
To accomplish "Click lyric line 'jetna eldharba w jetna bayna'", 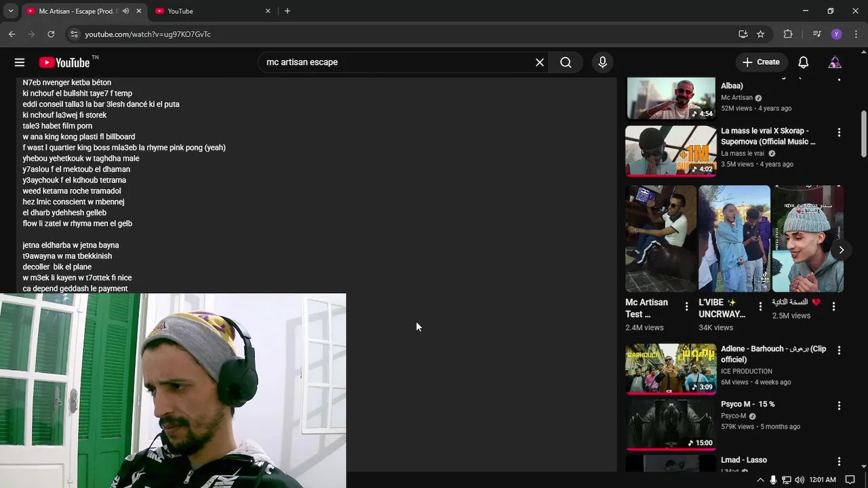I will click(71, 245).
